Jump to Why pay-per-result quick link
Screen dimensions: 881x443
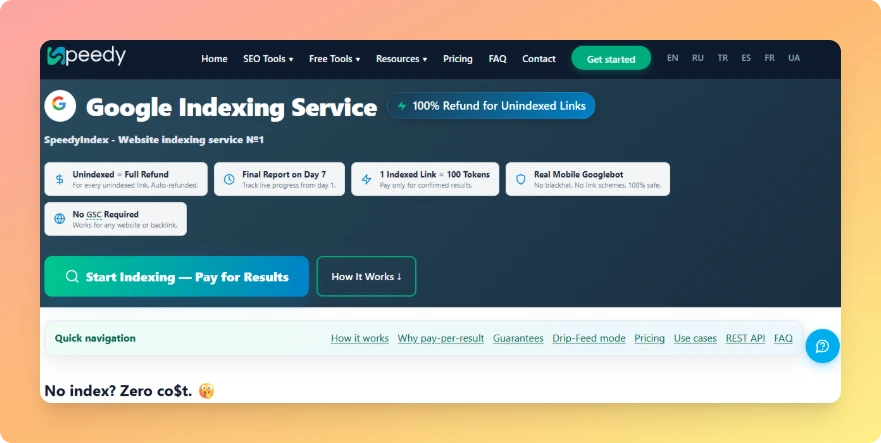click(x=440, y=338)
